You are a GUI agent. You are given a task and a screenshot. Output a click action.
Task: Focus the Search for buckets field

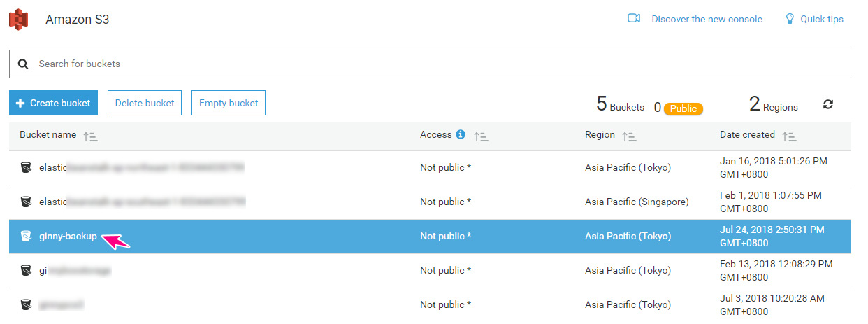click(x=430, y=64)
